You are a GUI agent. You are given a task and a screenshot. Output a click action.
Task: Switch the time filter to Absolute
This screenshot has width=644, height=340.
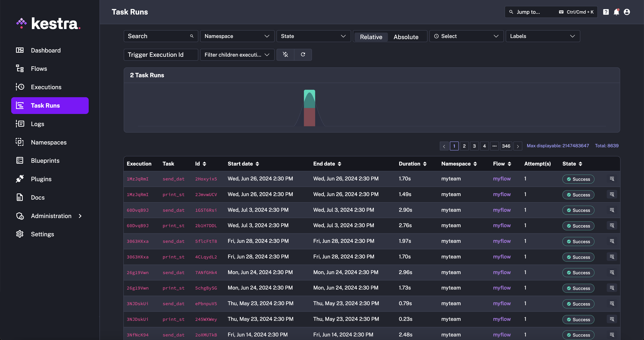coord(406,37)
